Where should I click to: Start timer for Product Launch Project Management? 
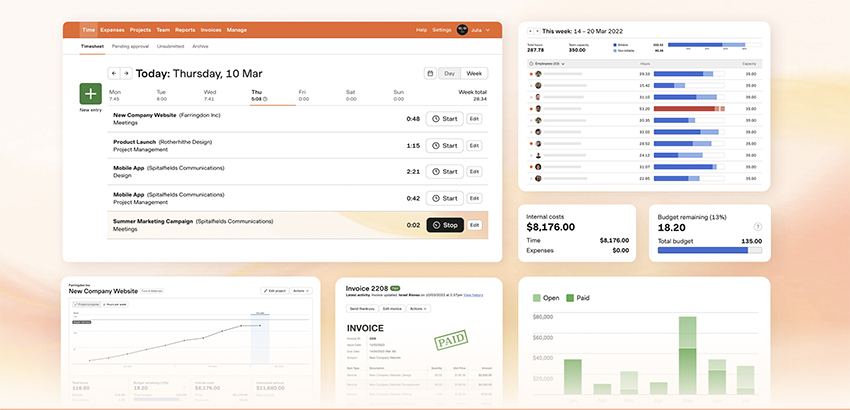(x=445, y=145)
